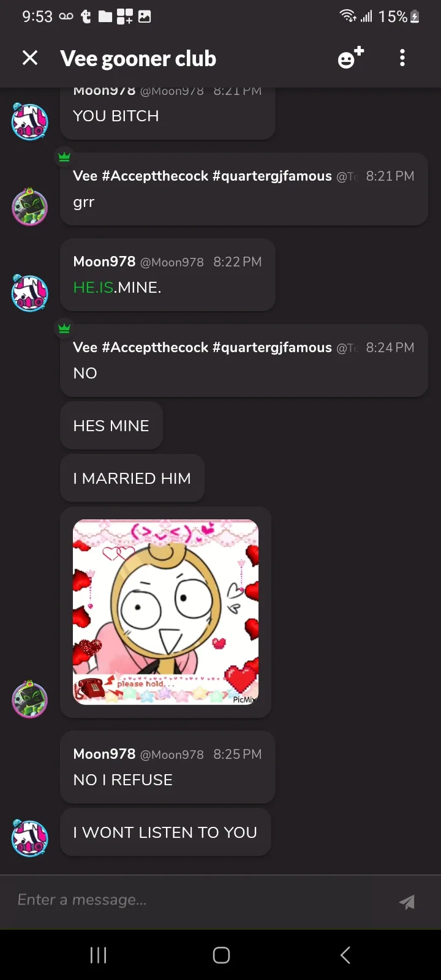Open the PicMix please hold image

click(165, 612)
